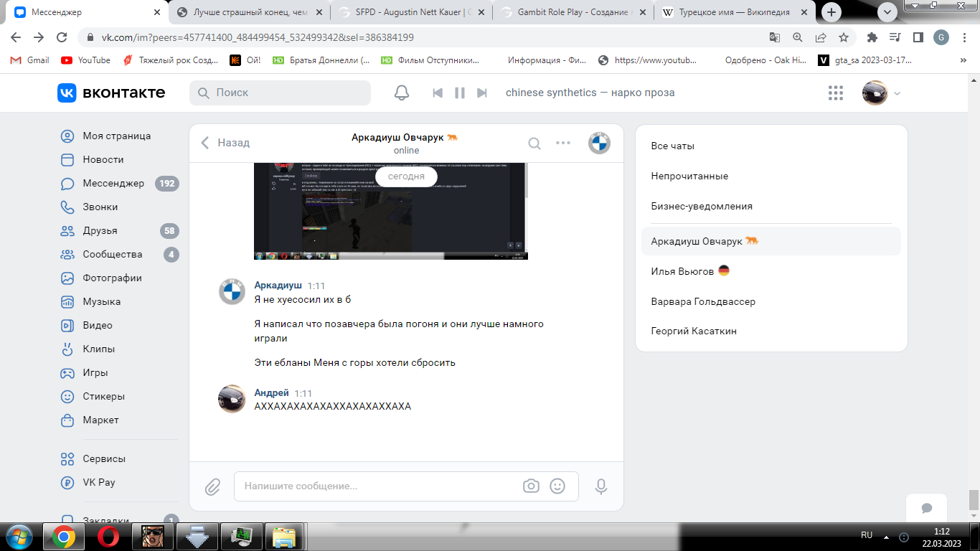Expand hidden bookmarks with the double chevron
Image resolution: width=980 pixels, height=551 pixels.
(963, 60)
